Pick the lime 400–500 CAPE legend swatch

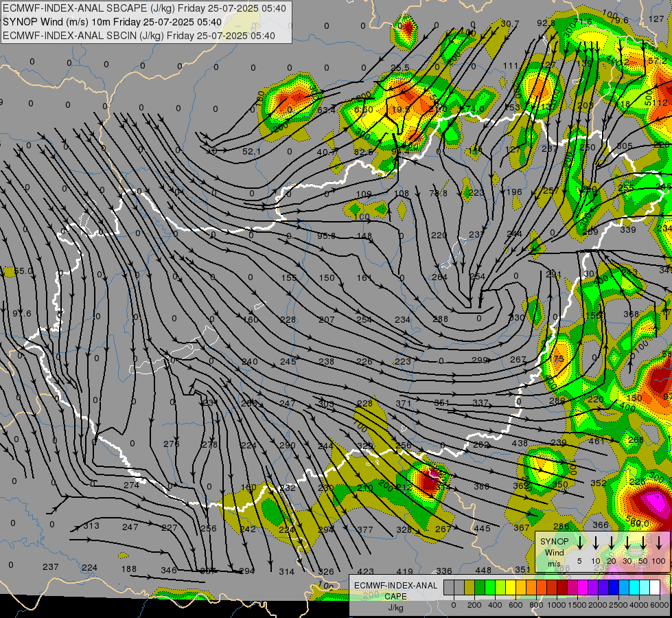(x=500, y=587)
